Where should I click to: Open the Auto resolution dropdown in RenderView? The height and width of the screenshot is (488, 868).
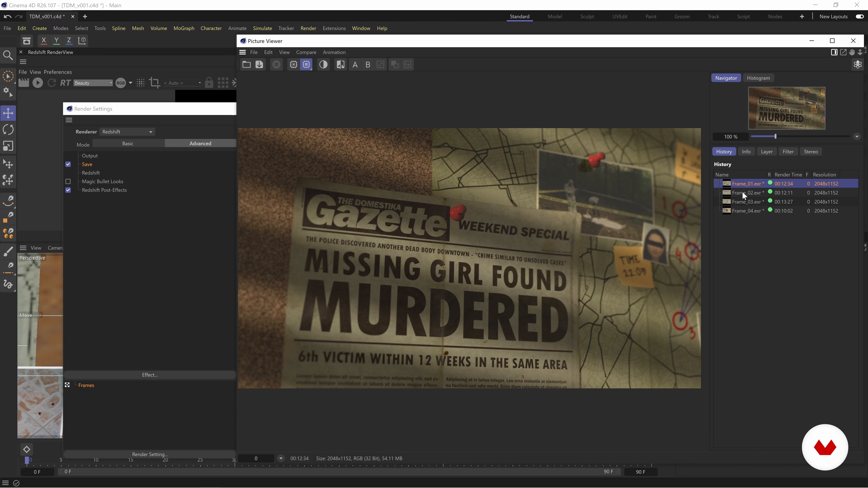[x=182, y=83]
